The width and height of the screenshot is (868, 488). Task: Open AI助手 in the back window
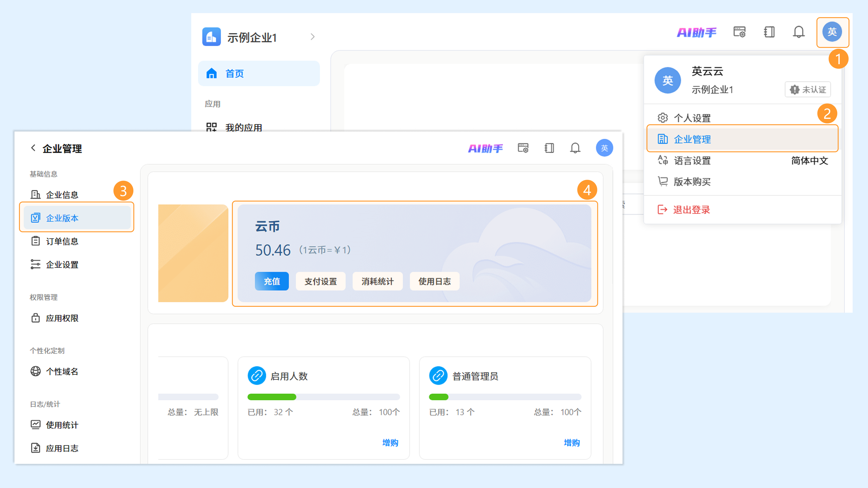[696, 32]
